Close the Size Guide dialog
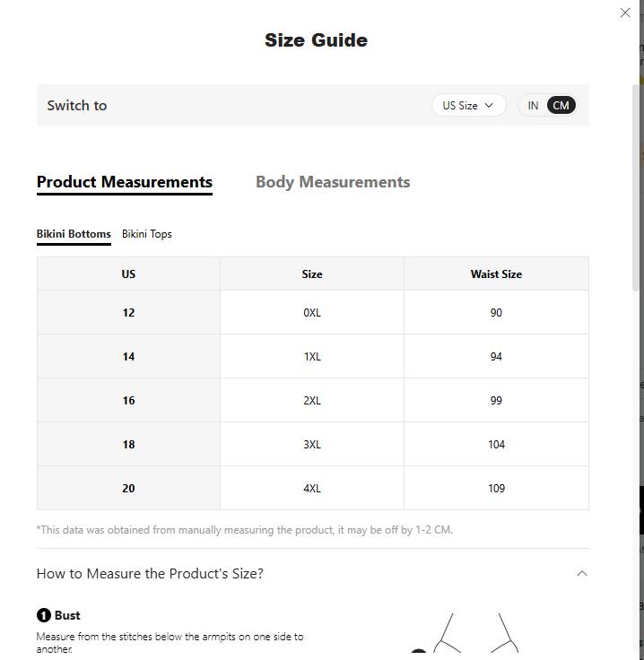644x660 pixels. pyautogui.click(x=625, y=13)
